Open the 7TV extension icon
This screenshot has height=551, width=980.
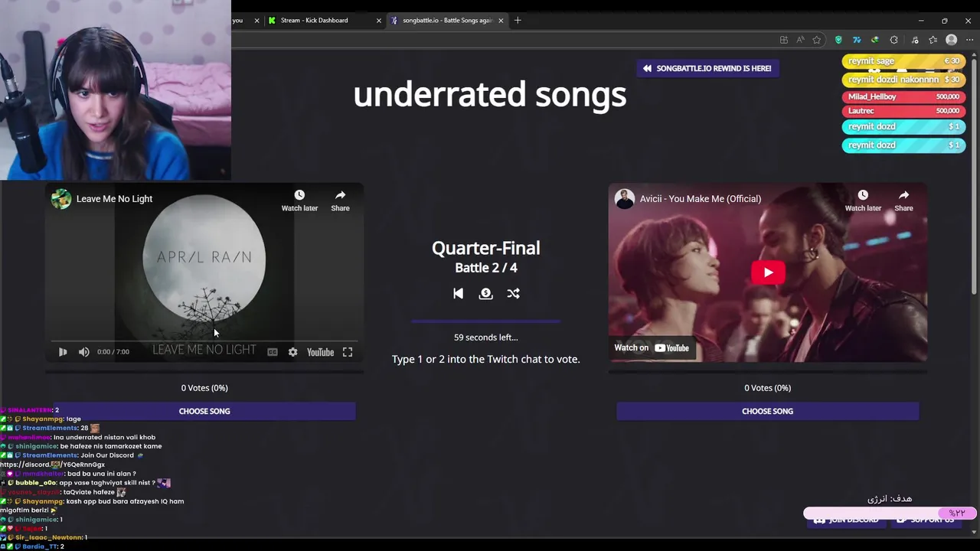[x=857, y=40]
